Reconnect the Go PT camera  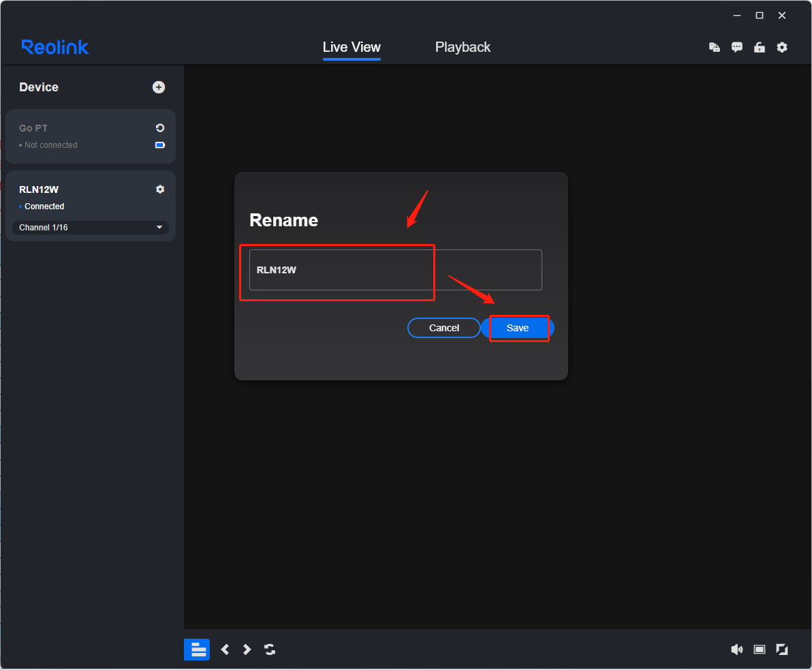click(x=160, y=128)
